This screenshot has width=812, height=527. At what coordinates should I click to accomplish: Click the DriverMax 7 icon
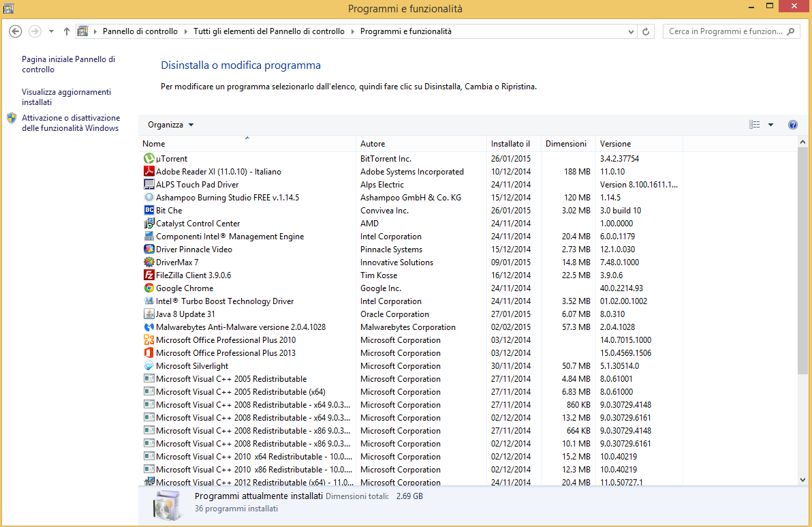[149, 262]
